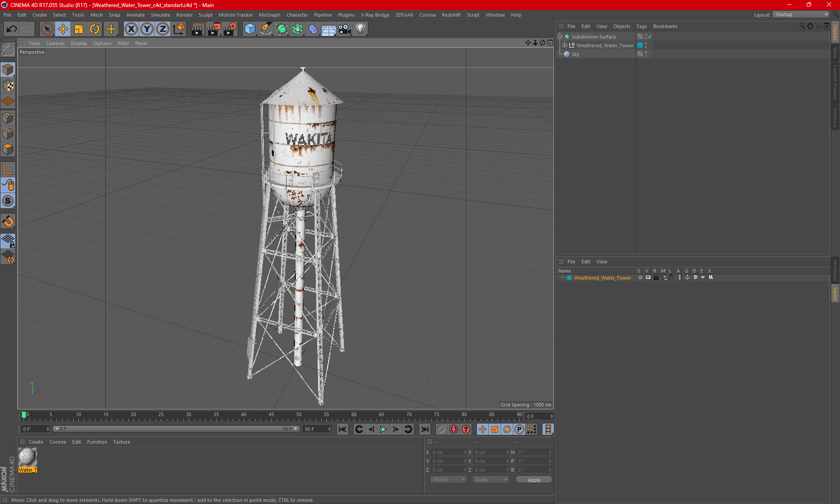Open the MoGraph menu
This screenshot has width=840, height=504.
click(269, 15)
